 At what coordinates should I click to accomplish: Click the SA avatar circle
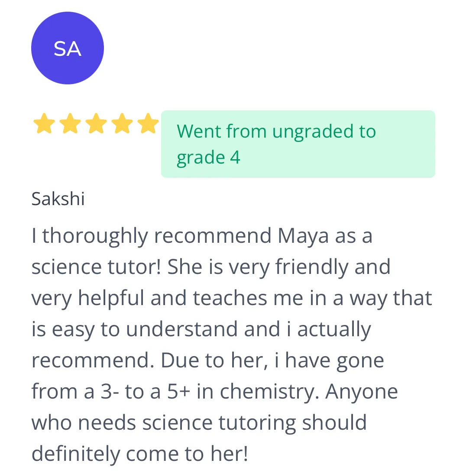pos(68,48)
